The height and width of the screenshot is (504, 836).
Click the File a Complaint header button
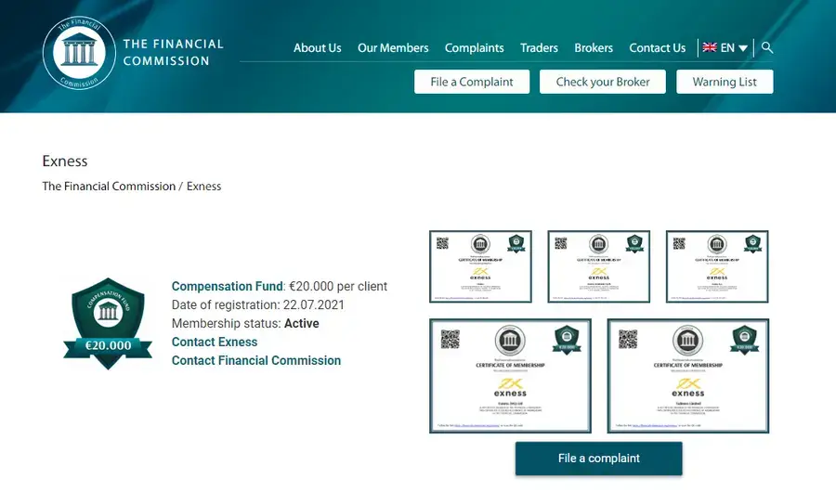tap(472, 82)
